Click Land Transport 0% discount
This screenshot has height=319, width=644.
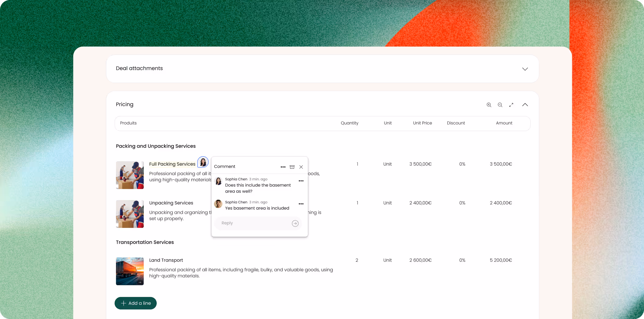point(462,260)
